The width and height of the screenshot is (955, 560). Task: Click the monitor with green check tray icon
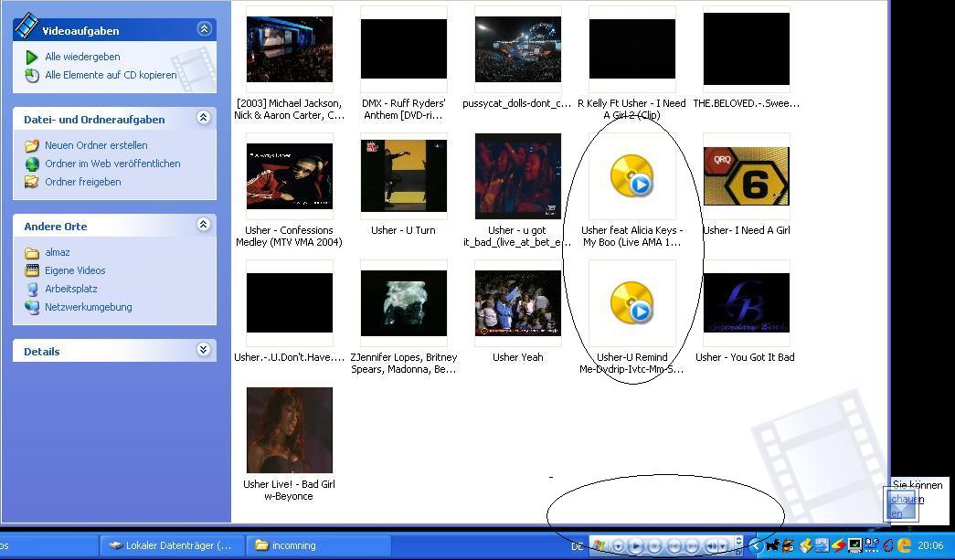pyautogui.click(x=854, y=546)
